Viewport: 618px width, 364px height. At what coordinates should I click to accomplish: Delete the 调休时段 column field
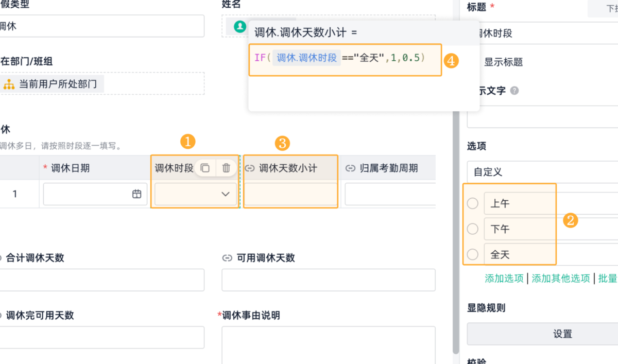(226, 168)
